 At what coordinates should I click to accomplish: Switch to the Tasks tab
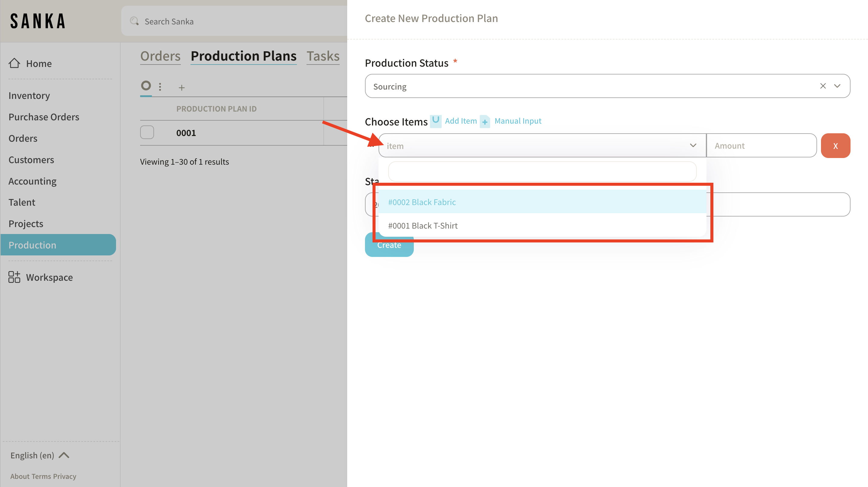tap(323, 56)
